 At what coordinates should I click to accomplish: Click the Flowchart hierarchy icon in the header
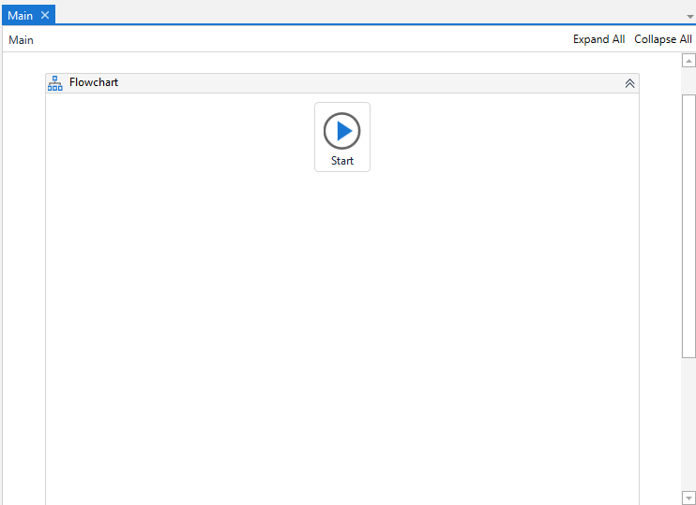[55, 83]
